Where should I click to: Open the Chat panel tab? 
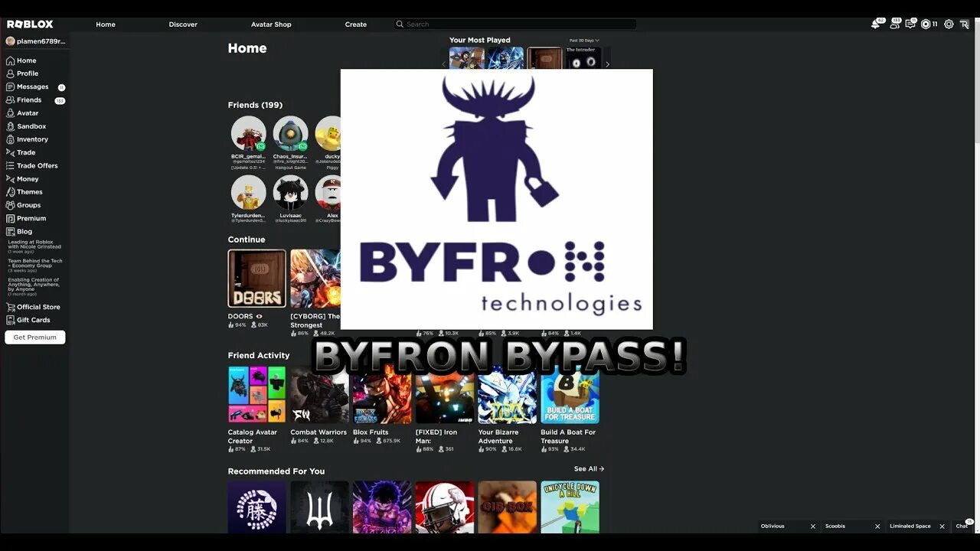click(963, 526)
